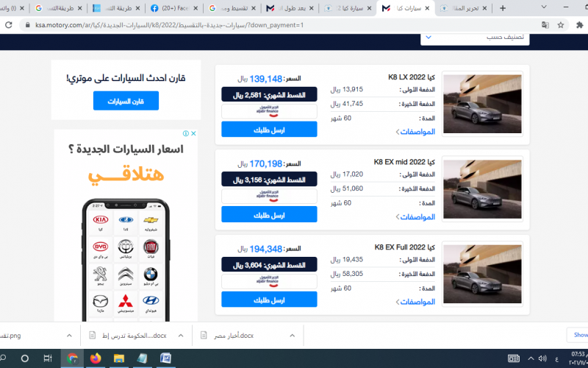Close the ad with the X icon

click(193, 133)
